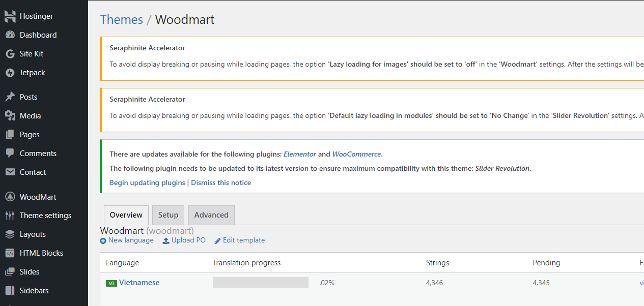644x306 pixels.
Task: Click the Slides gallery icon
Action: coord(10,272)
